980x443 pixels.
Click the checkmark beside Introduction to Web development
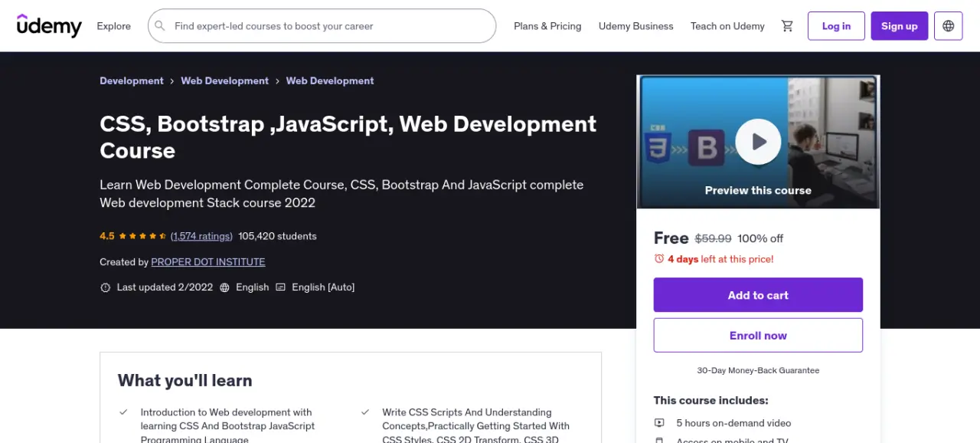123,412
